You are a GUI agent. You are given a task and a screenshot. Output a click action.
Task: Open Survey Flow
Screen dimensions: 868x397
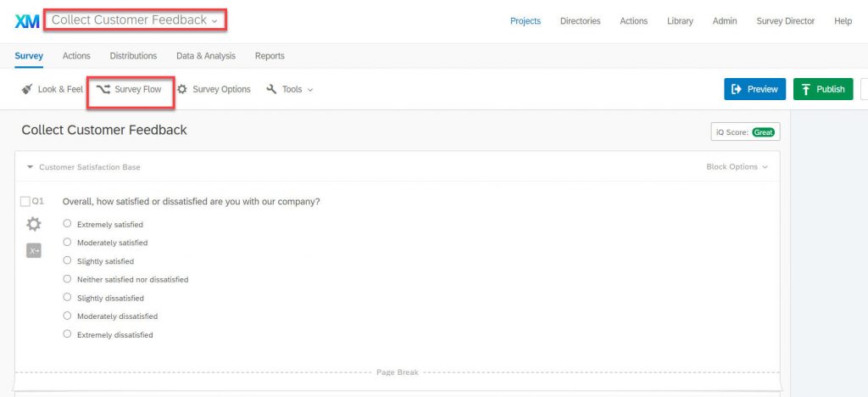coord(129,89)
